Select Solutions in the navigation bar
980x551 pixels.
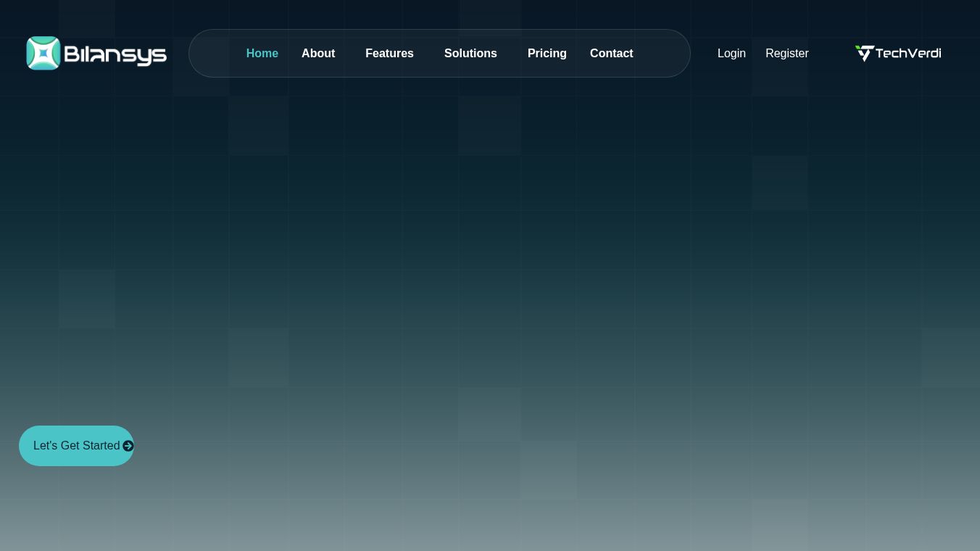click(x=470, y=54)
